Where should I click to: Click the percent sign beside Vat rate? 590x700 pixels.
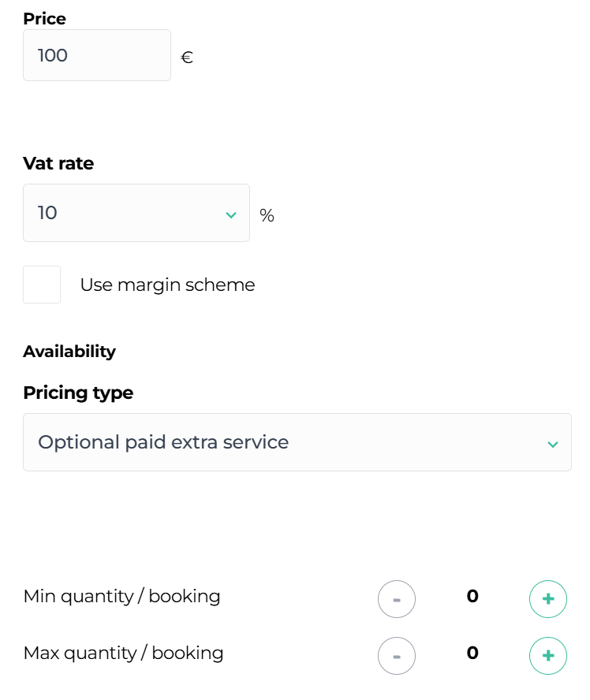point(267,215)
